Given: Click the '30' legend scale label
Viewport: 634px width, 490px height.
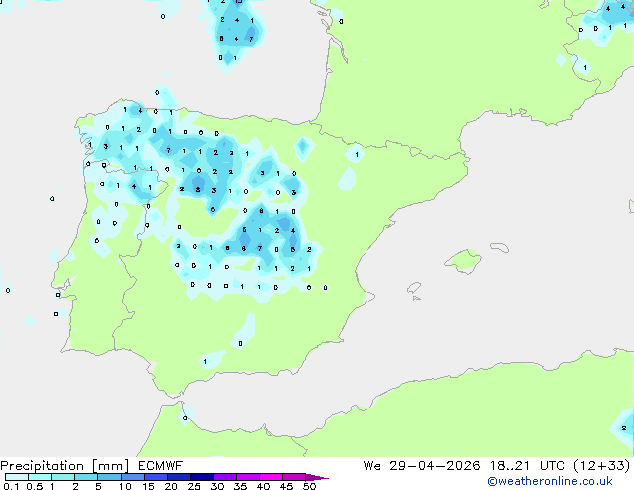Looking at the screenshot, I should (x=217, y=486).
